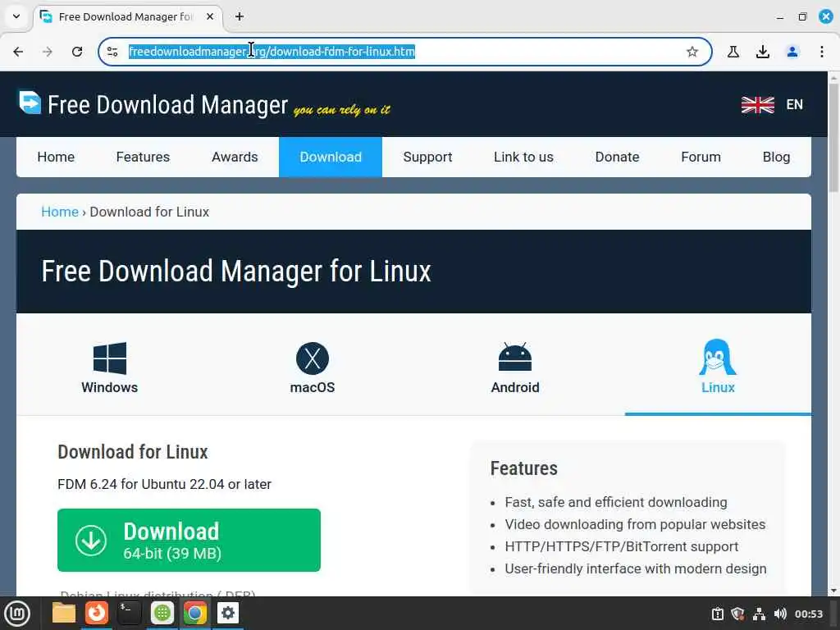Select the macOS platform icon
This screenshot has height=630, width=840.
point(313,358)
